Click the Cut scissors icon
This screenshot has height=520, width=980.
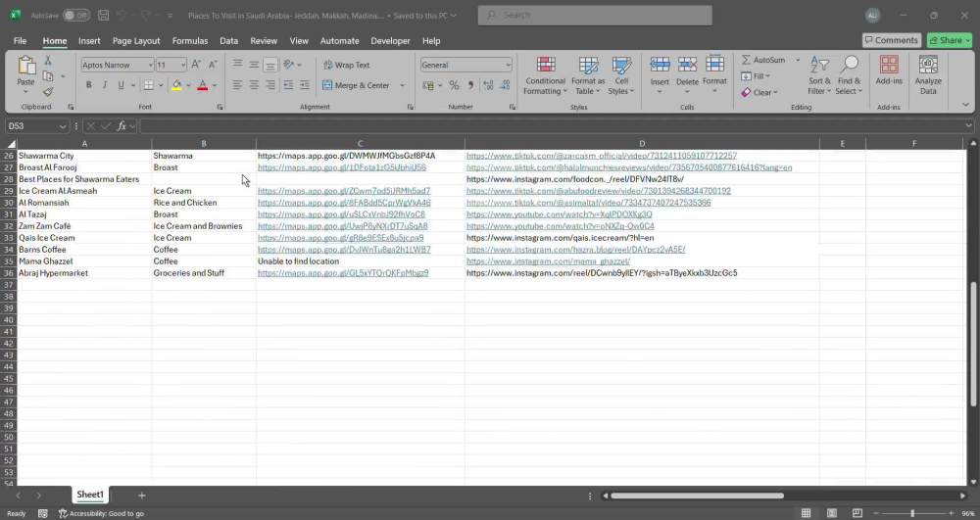click(x=47, y=61)
